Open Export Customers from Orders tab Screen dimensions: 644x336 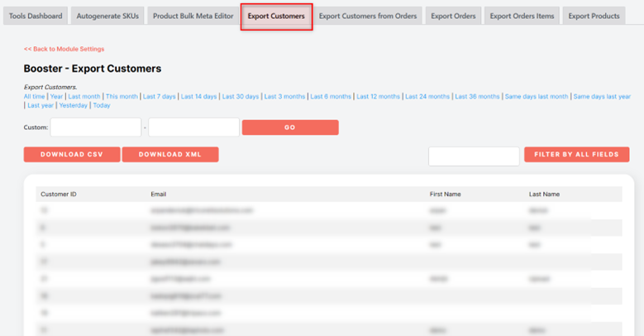click(x=368, y=16)
